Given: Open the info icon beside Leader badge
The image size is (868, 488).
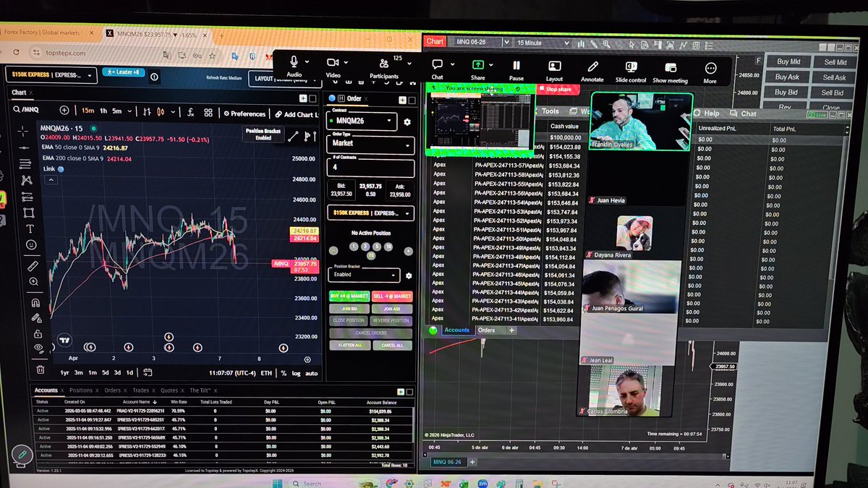Looking at the screenshot, I should point(154,76).
